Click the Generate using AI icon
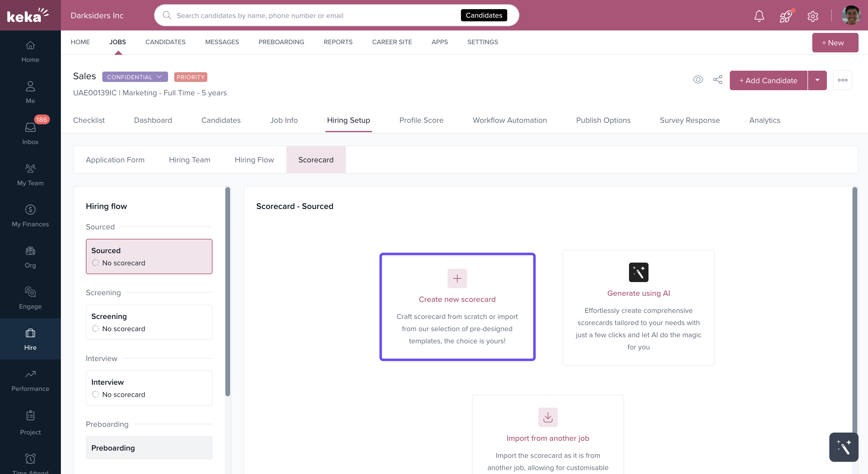Screen dimensions: 868x474 [x=638, y=272]
